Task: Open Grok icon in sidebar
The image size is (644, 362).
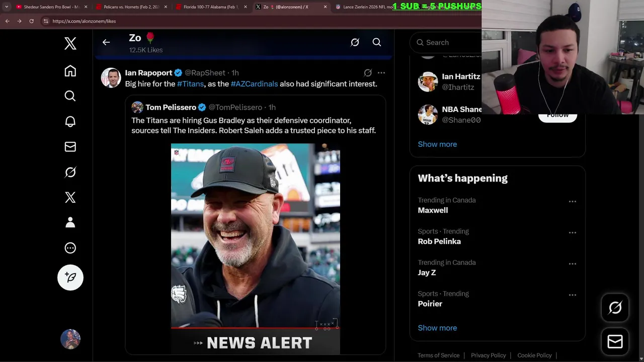Action: click(70, 172)
